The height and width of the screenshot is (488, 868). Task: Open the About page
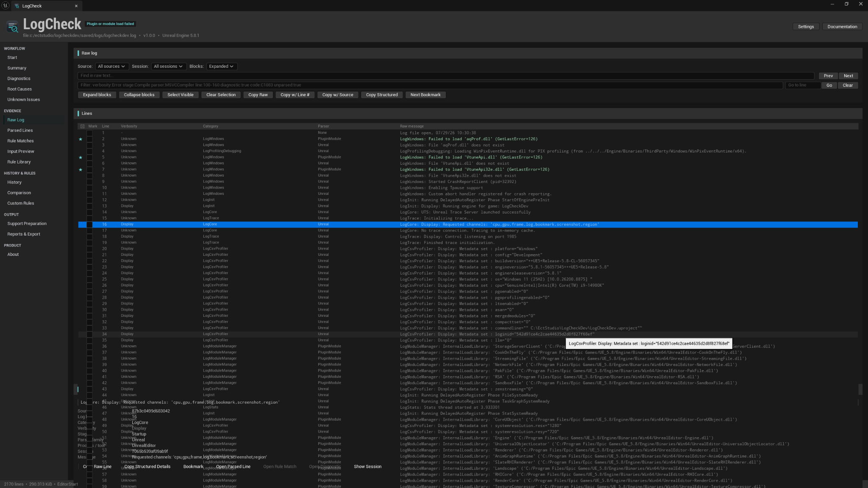point(13,255)
